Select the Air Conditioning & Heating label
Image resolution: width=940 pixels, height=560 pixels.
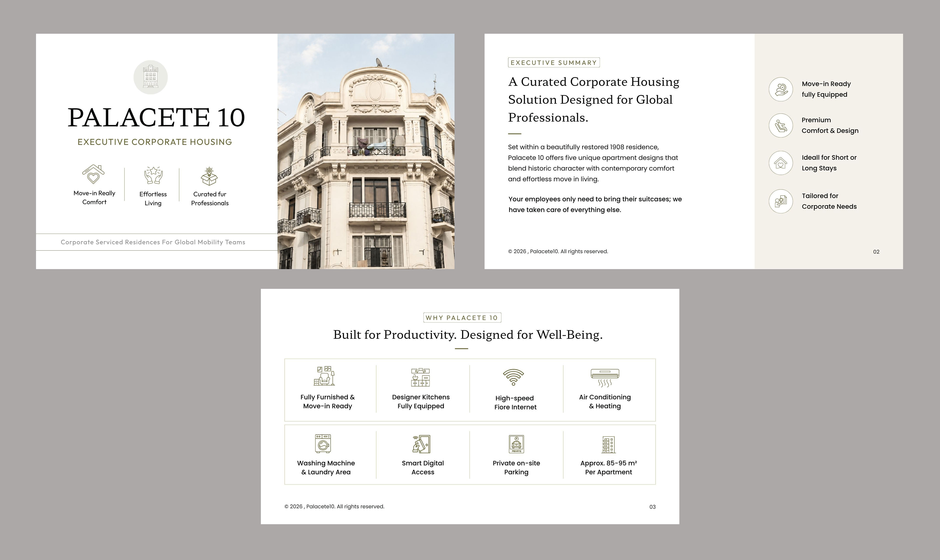point(605,401)
